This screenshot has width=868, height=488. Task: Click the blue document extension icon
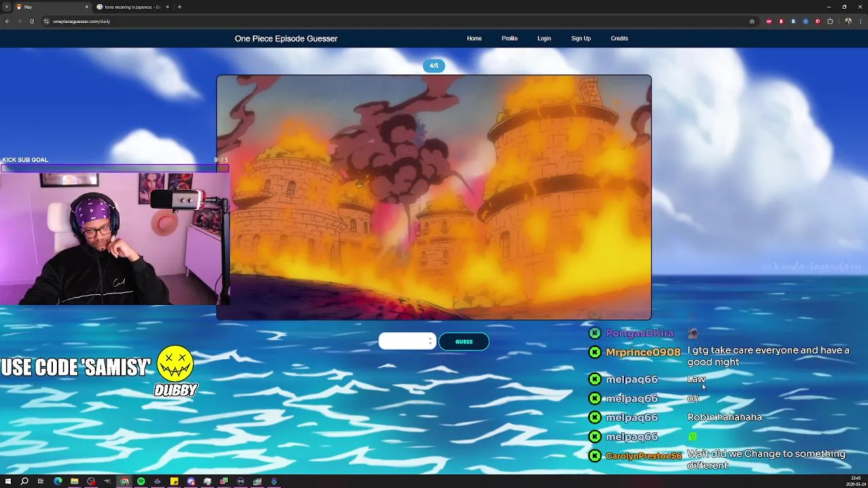coord(793,21)
